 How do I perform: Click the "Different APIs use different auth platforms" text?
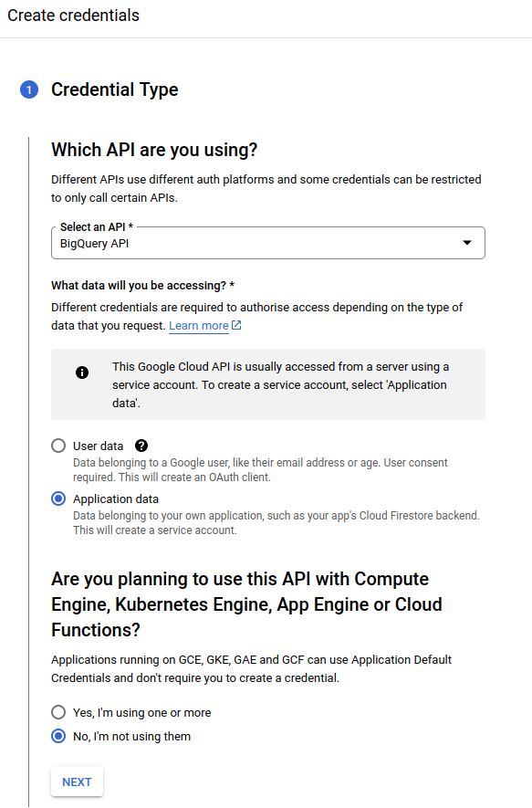(x=266, y=189)
